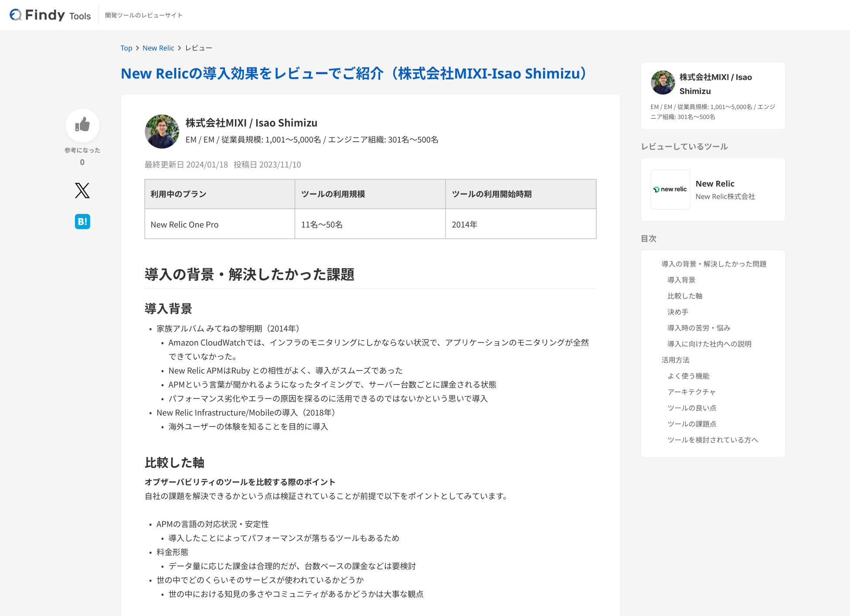Click the sidebar reviewer avatar photo
Viewport: 850px width, 616px height.
(663, 83)
